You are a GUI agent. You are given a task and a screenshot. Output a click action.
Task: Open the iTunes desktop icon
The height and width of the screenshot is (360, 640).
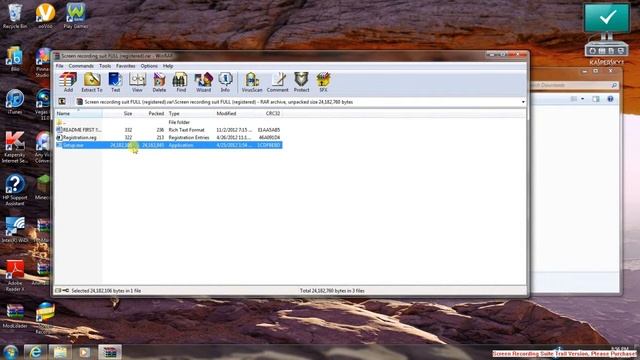(15, 102)
